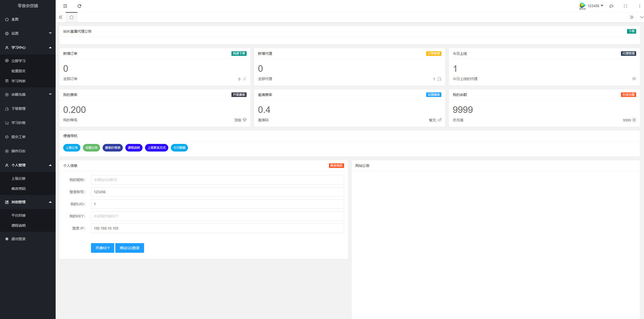Focus the 我的UID input field

click(217, 204)
